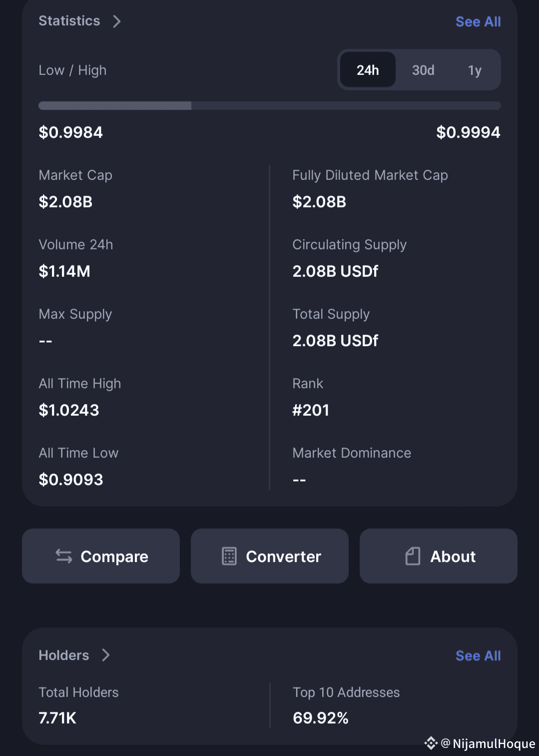Click See All for Holders
Image resolution: width=539 pixels, height=756 pixels.
(x=478, y=656)
